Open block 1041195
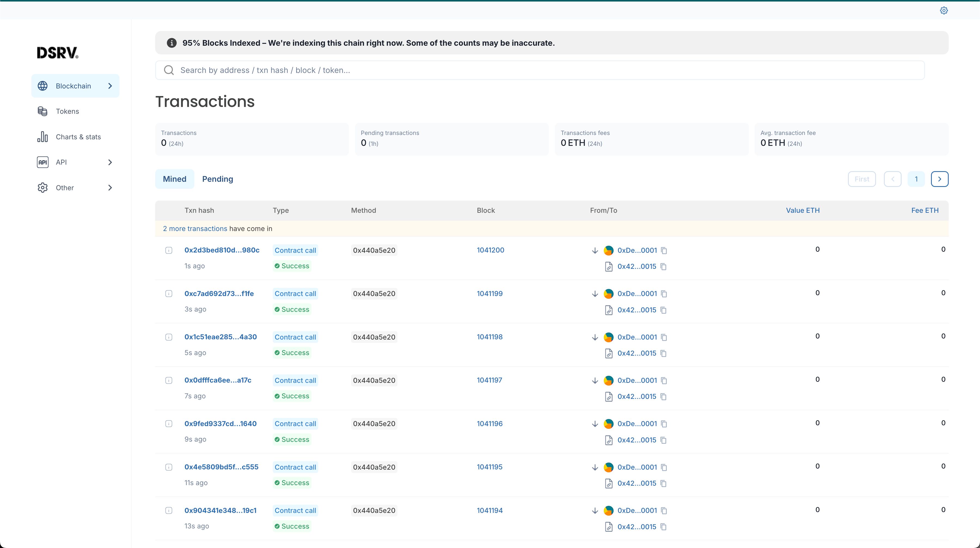Viewport: 980px width, 548px height. 490,467
